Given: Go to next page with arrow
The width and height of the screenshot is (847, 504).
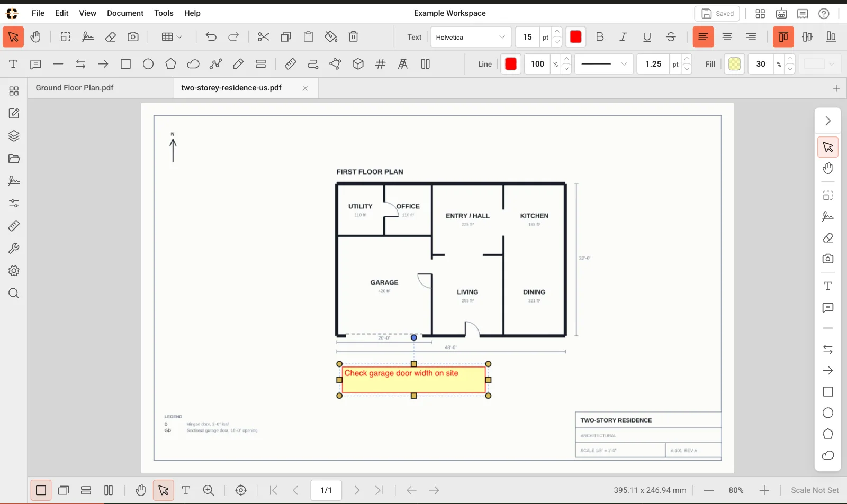Looking at the screenshot, I should tap(357, 490).
